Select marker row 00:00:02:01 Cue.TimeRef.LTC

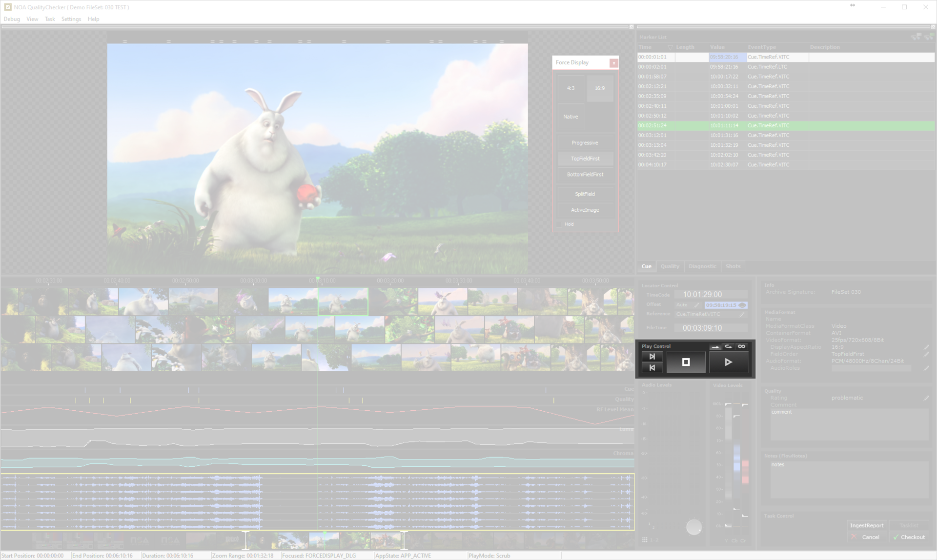[x=786, y=67]
